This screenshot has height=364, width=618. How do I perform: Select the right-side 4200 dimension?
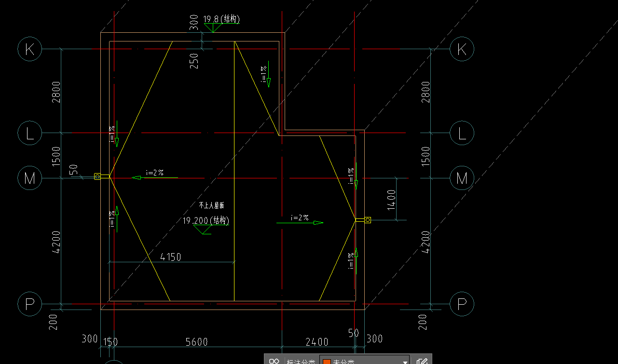coord(426,242)
